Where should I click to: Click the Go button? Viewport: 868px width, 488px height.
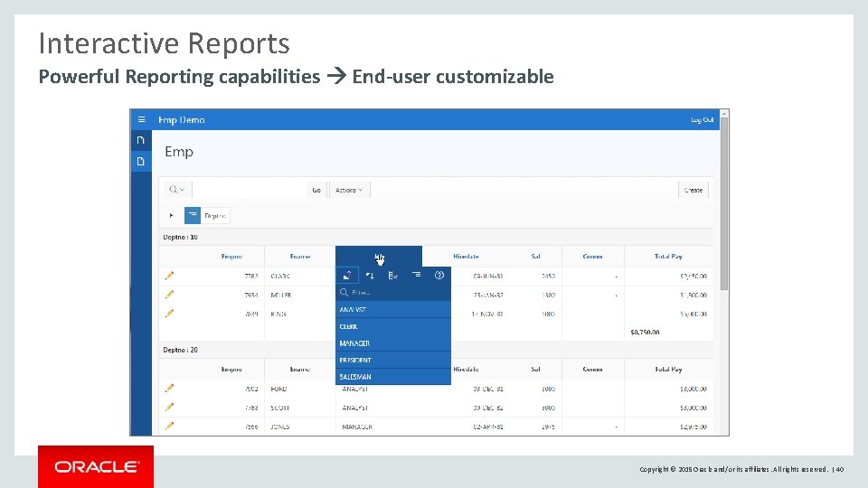[x=316, y=190]
